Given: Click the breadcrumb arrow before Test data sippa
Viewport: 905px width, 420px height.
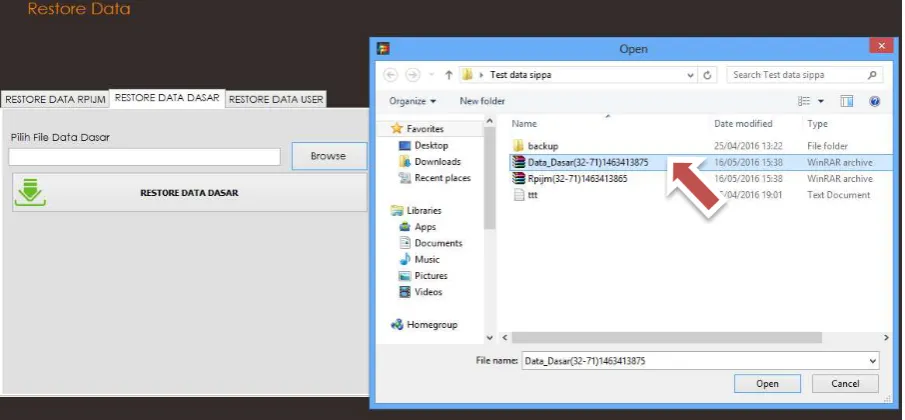Looking at the screenshot, I should coord(481,75).
